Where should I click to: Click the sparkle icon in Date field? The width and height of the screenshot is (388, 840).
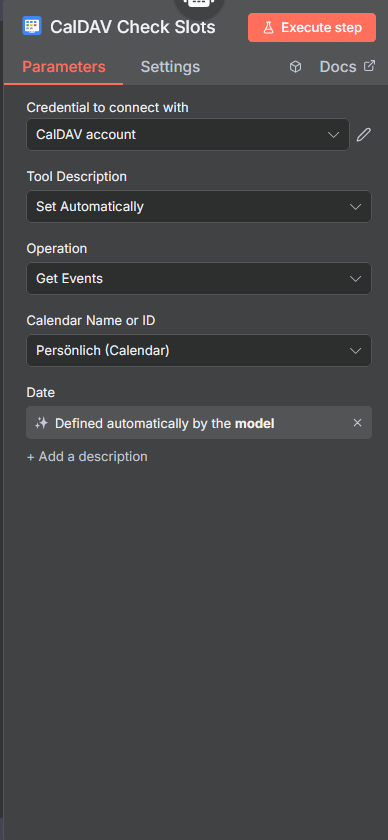(42, 423)
